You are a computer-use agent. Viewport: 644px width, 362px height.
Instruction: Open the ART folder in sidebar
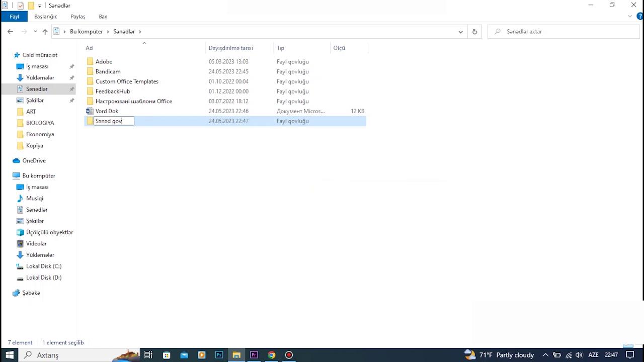[31, 112]
